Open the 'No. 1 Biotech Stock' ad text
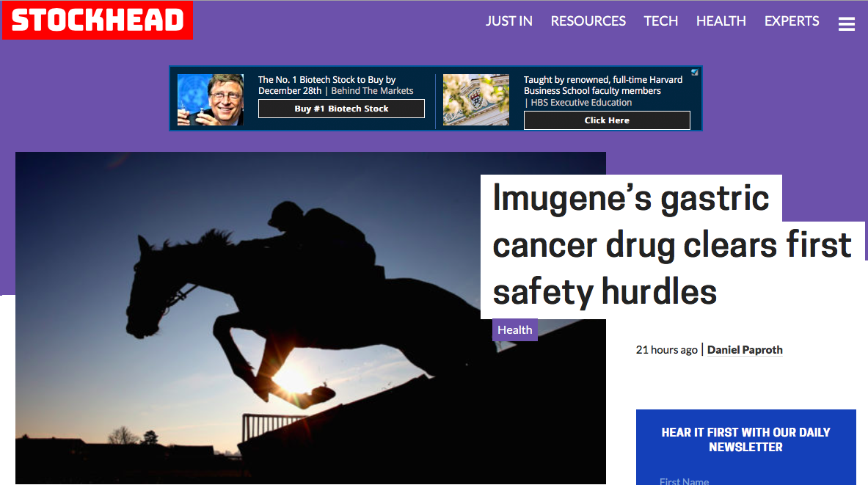The width and height of the screenshot is (868, 485). [335, 85]
